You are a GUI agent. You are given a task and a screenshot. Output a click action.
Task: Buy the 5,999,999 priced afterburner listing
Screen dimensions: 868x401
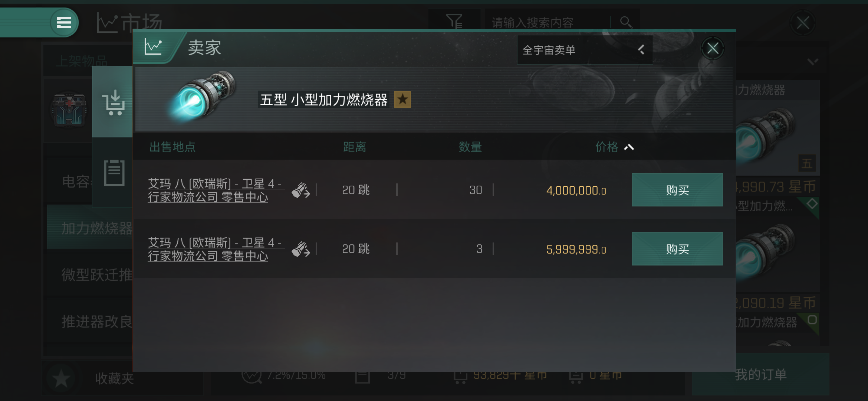677,249
